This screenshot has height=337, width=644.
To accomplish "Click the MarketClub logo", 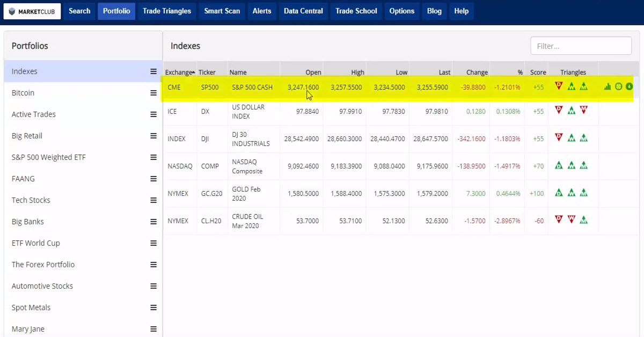I will tap(32, 11).
